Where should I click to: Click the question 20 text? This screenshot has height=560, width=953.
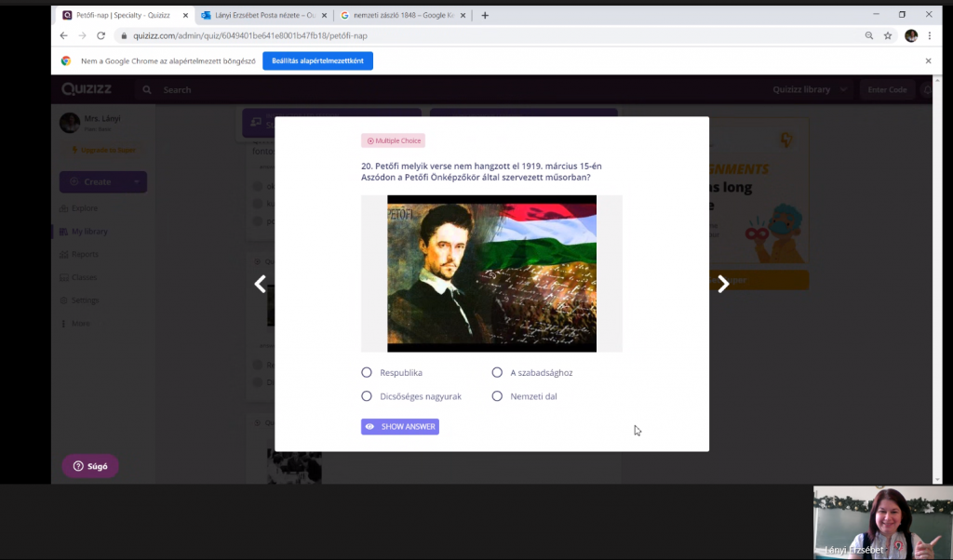[481, 172]
